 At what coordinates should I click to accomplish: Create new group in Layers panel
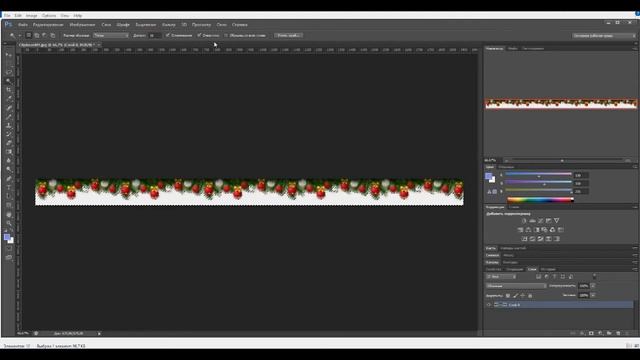coord(609,333)
